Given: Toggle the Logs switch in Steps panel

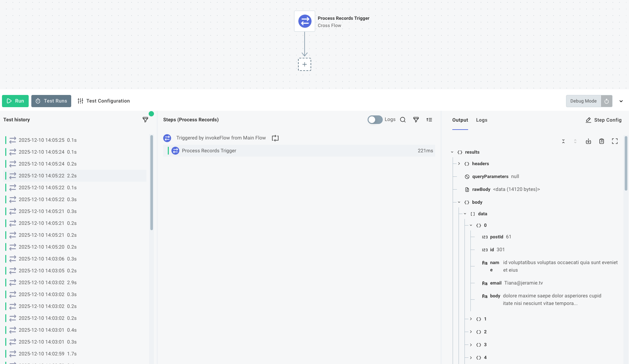Looking at the screenshot, I should pyautogui.click(x=374, y=119).
